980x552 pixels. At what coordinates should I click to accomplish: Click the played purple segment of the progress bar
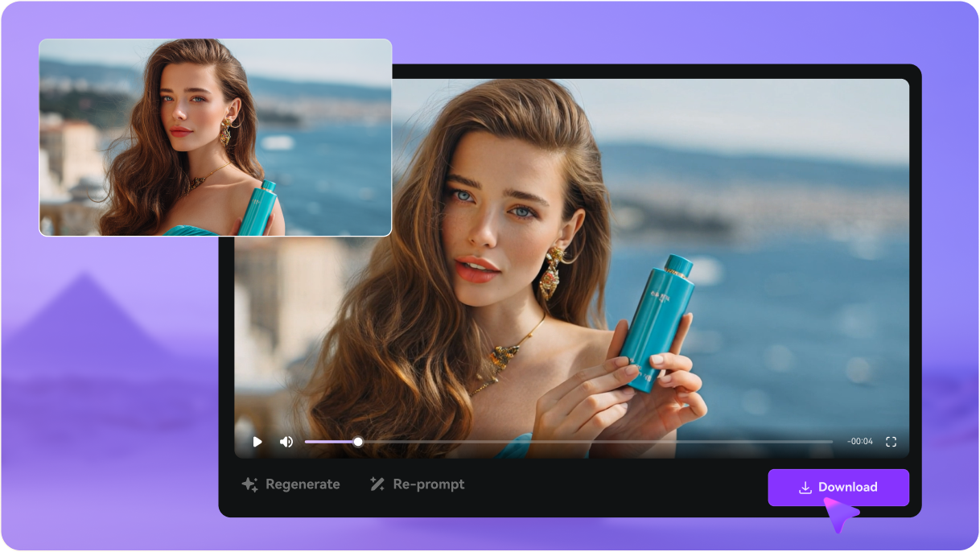(x=330, y=442)
